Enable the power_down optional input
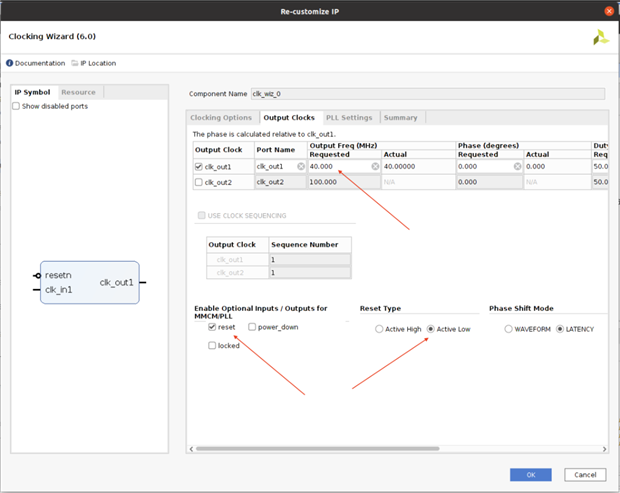Screen dimensions: 620x493 tap(252, 327)
